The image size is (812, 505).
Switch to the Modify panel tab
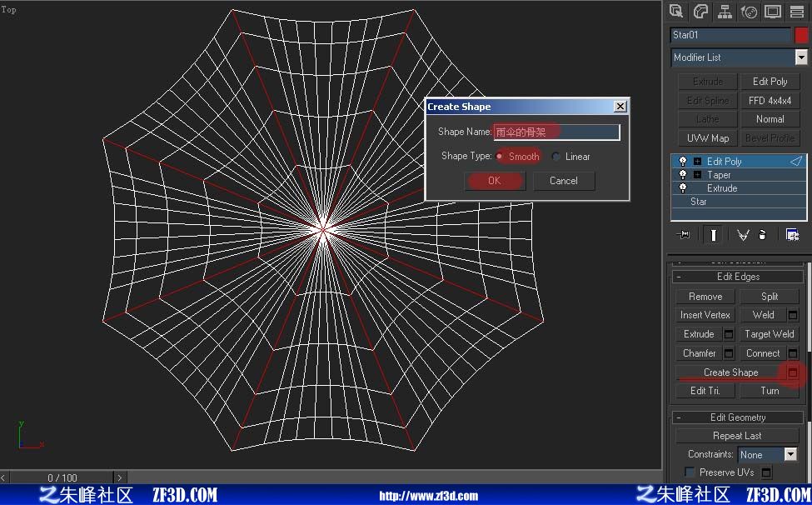(x=700, y=12)
